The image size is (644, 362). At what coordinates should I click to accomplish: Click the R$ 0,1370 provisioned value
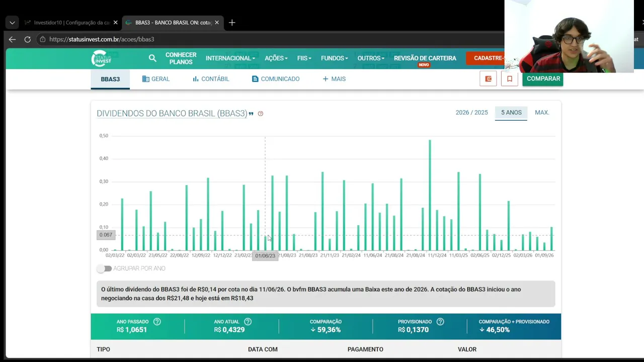(x=413, y=330)
